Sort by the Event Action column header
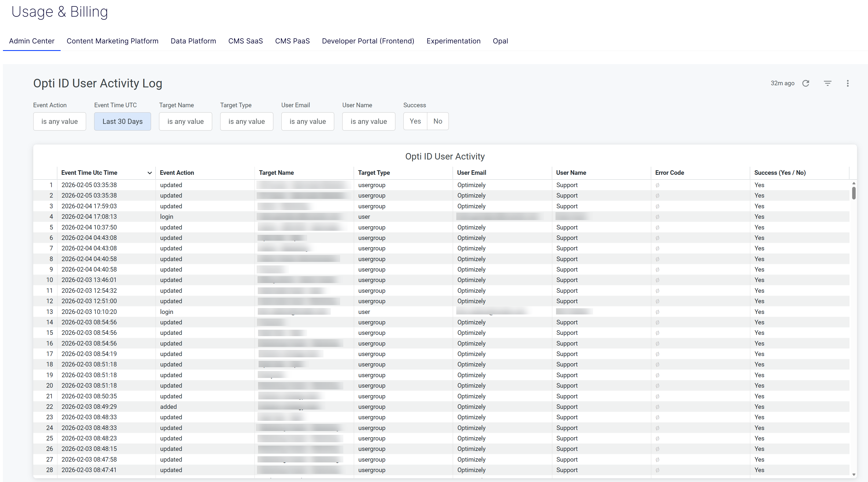The image size is (868, 482). pyautogui.click(x=177, y=173)
